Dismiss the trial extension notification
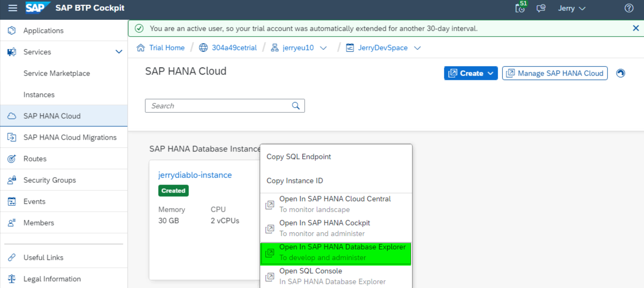Viewport: 644px width, 288px height. coord(636,28)
